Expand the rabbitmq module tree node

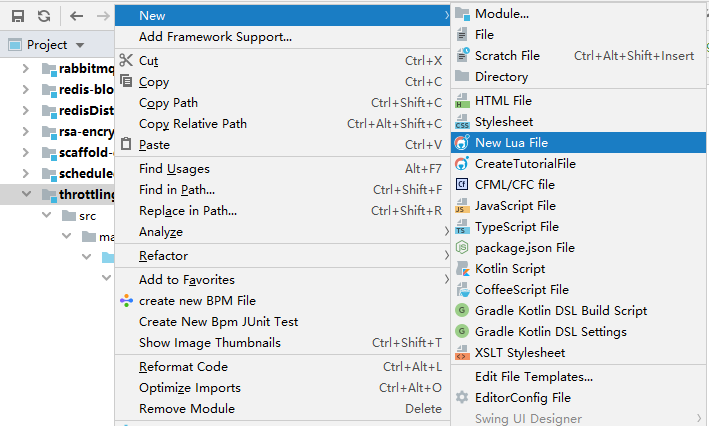26,69
